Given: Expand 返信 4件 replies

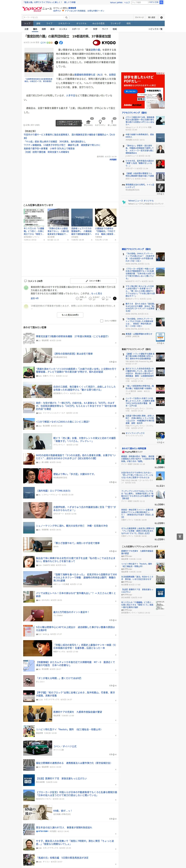Looking at the screenshot, I should 35,298.
